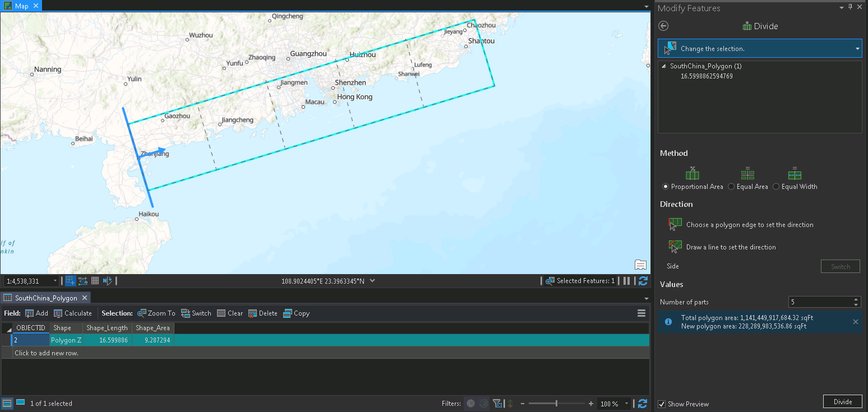
Task: Show all records view button
Action: point(7,403)
